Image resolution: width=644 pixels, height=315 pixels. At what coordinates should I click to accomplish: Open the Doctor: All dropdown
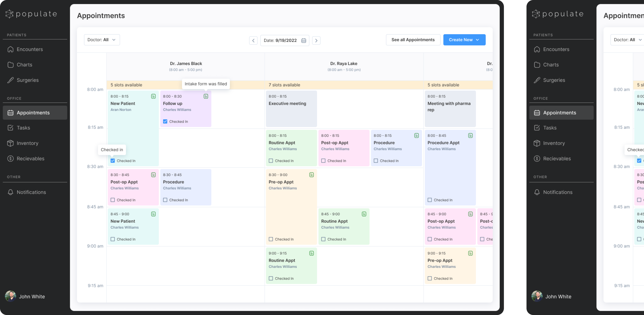point(102,40)
